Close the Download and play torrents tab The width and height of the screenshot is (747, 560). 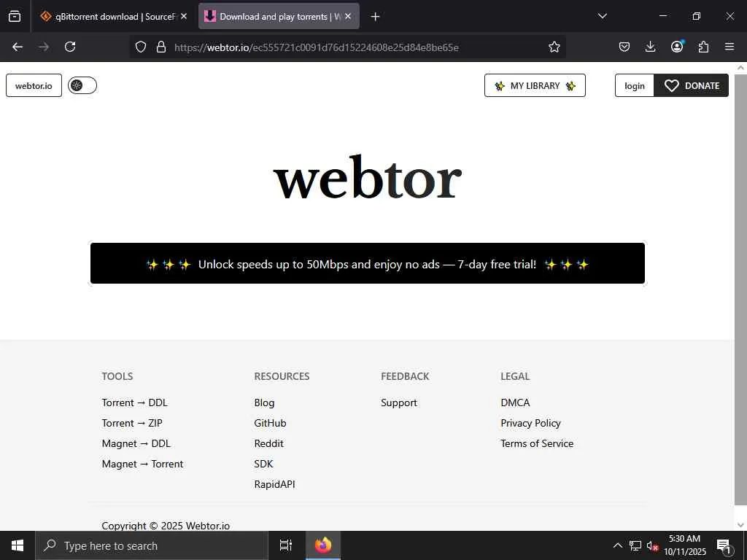tap(348, 16)
